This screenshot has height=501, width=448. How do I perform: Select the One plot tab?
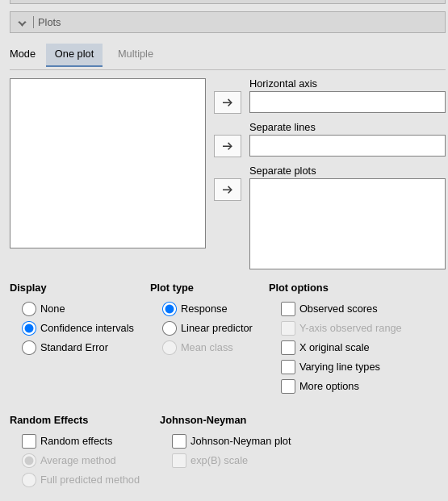point(74,55)
